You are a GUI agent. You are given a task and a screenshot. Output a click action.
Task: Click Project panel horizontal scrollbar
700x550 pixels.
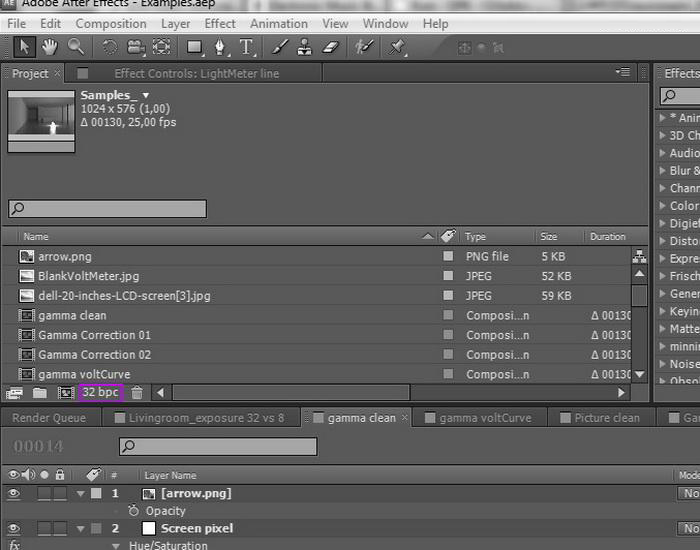tap(291, 392)
